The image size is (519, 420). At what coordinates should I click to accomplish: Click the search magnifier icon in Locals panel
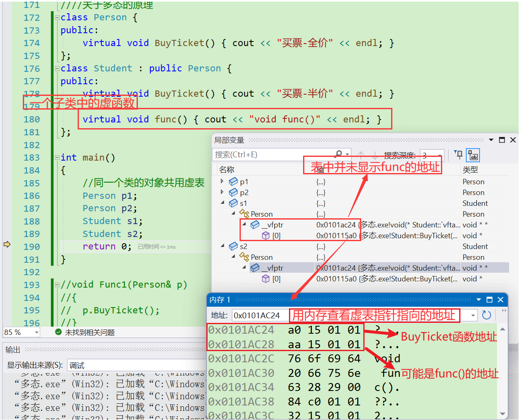[x=339, y=154]
